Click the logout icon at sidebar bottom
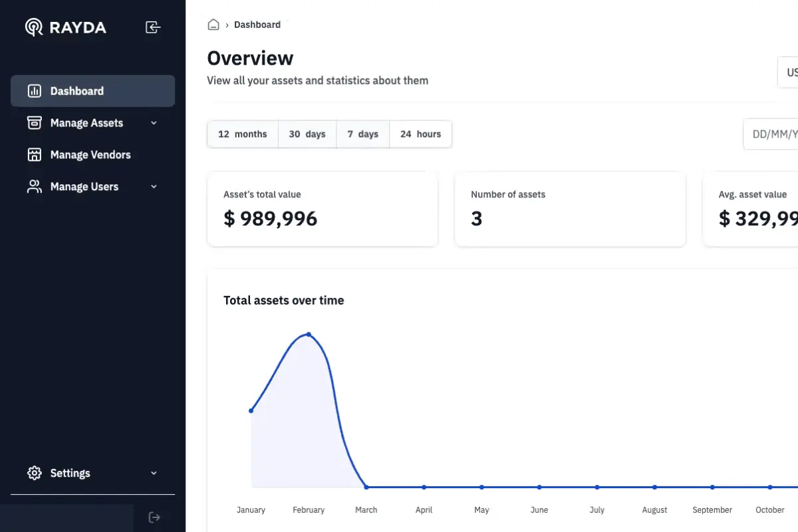The height and width of the screenshot is (532, 798). (x=154, y=517)
